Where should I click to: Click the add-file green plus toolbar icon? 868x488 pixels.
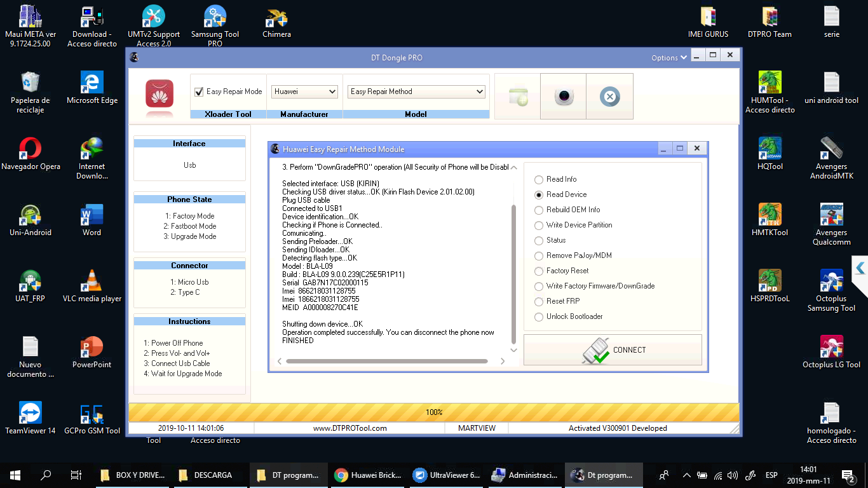point(518,97)
